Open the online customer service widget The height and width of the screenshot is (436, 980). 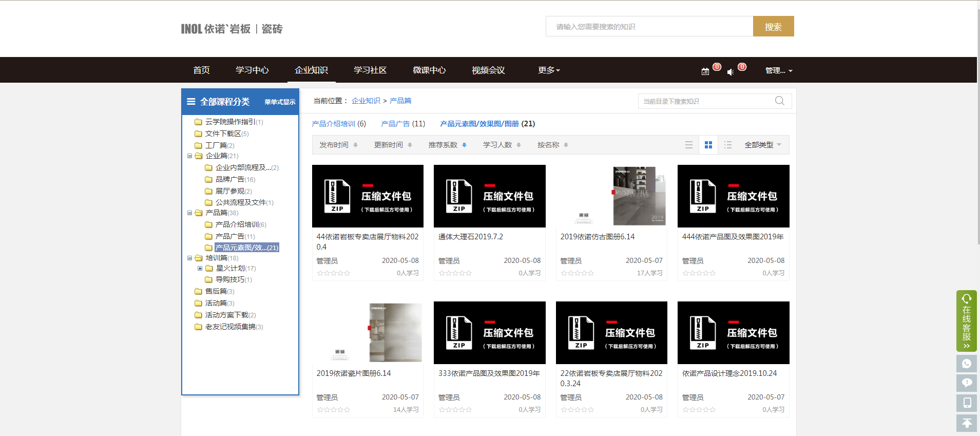coord(966,321)
